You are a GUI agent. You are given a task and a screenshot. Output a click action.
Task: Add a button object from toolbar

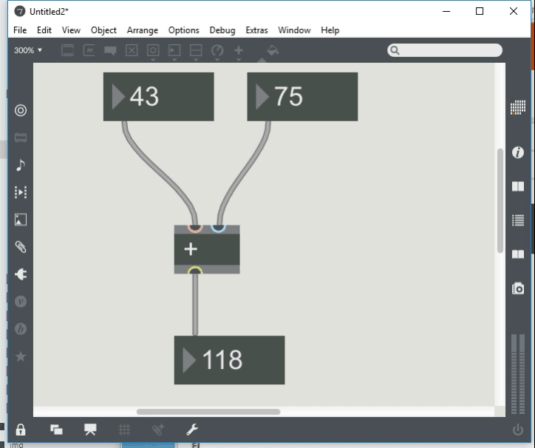pos(153,50)
